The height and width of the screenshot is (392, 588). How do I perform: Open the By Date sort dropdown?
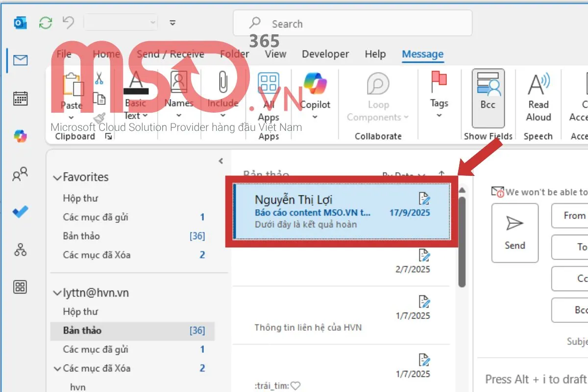pos(404,175)
